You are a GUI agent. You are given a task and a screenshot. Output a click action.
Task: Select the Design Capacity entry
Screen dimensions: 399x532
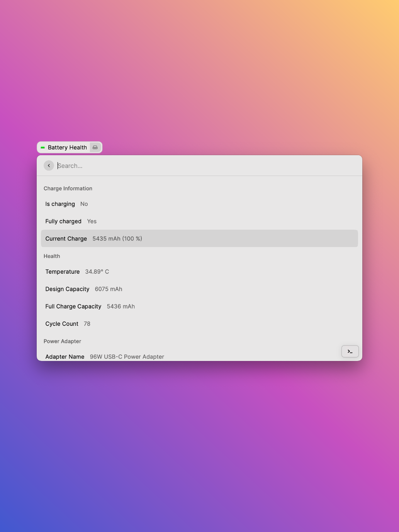(x=155, y=289)
